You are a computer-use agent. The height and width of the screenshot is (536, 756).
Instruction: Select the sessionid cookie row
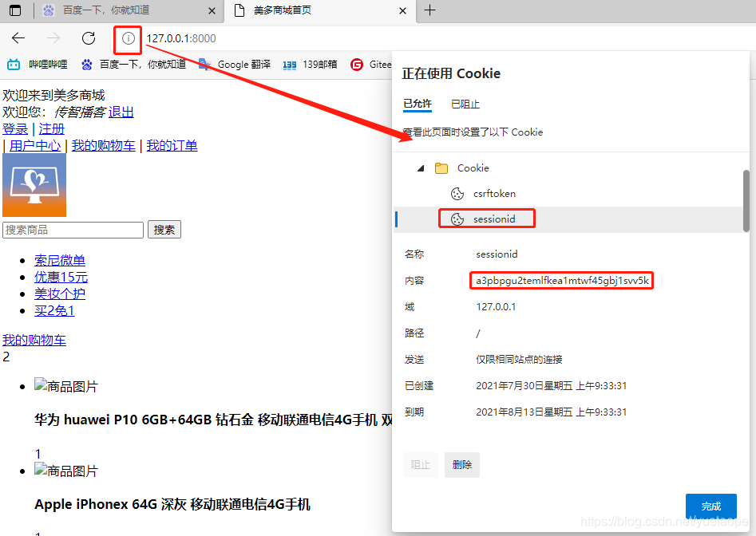[x=568, y=219]
